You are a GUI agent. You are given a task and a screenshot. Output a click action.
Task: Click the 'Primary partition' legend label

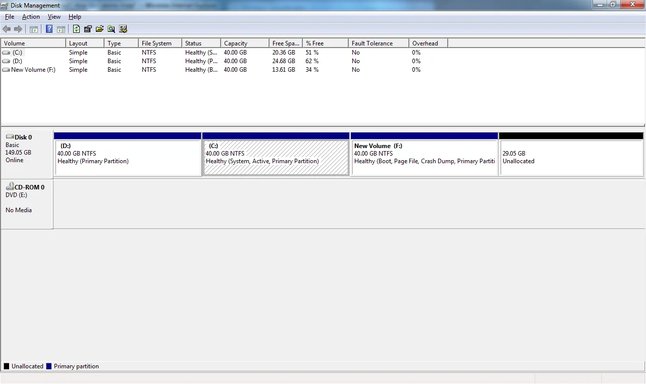click(x=76, y=366)
